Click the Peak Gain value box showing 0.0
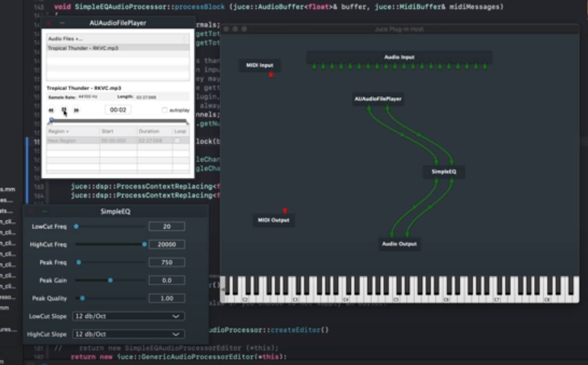This screenshot has height=365, width=588. tap(167, 280)
